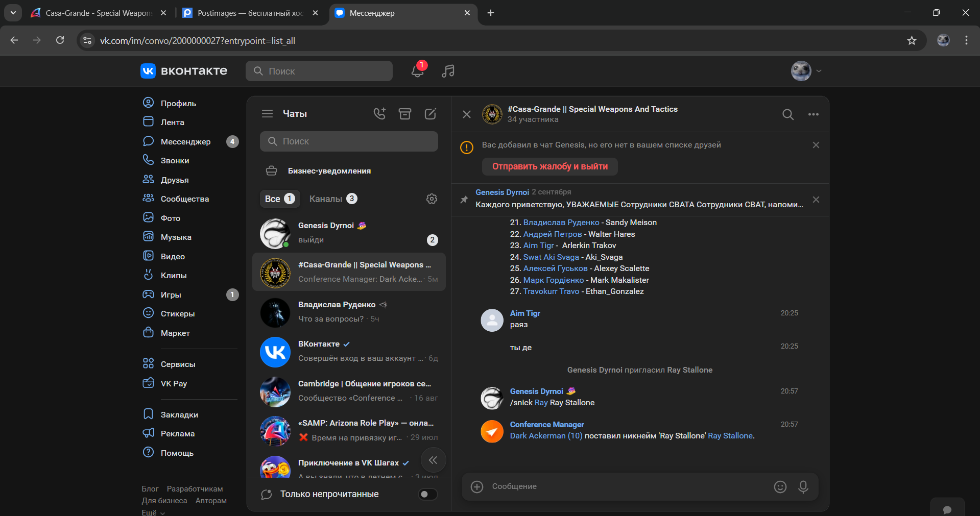Open the ВКонтакте official chat
This screenshot has height=516, width=980.
[349, 351]
